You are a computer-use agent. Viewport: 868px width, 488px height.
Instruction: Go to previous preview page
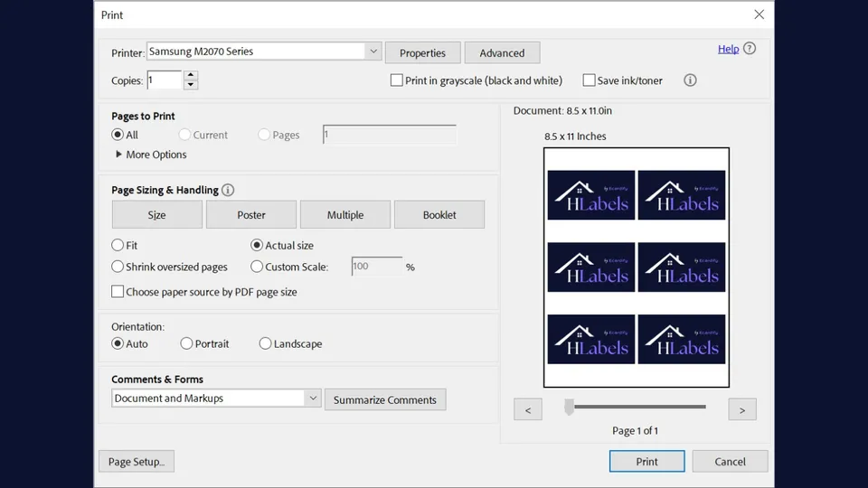[x=527, y=410]
